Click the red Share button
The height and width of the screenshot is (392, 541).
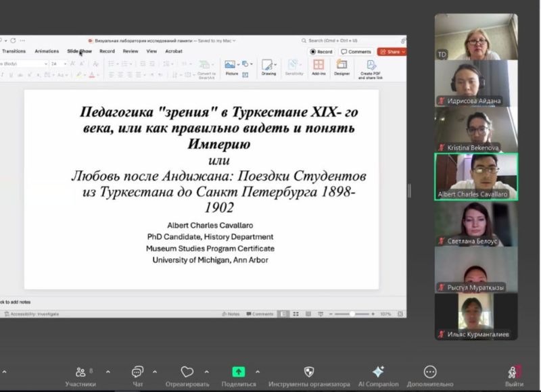coord(391,51)
